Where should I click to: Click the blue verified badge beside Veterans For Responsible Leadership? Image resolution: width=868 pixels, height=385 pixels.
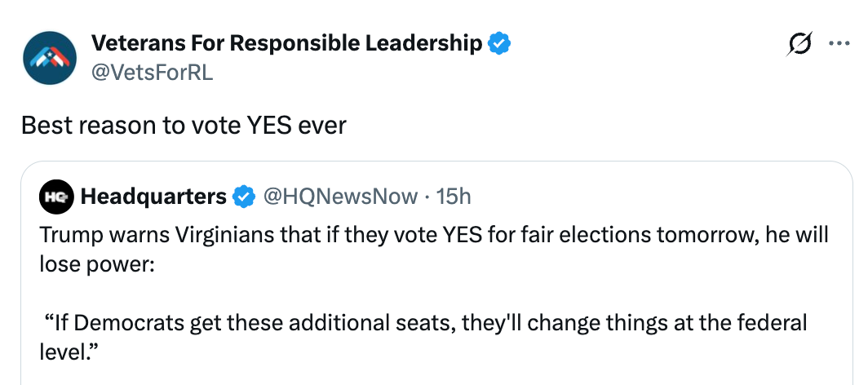(498, 43)
